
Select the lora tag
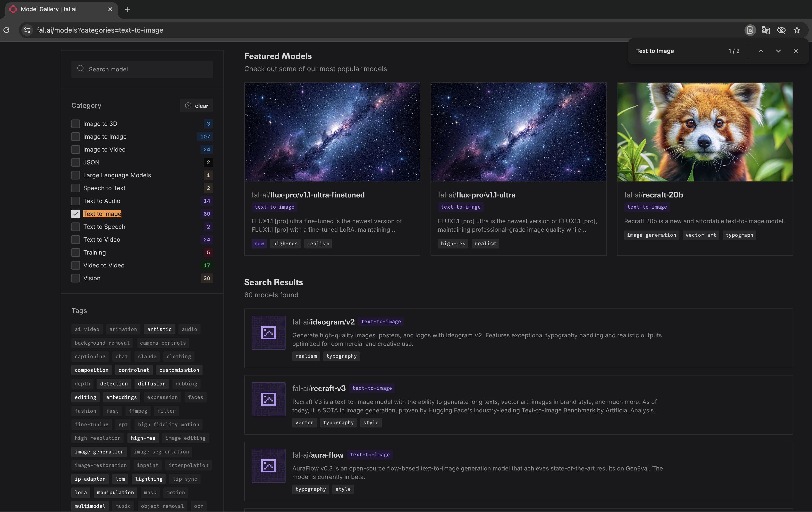point(81,492)
